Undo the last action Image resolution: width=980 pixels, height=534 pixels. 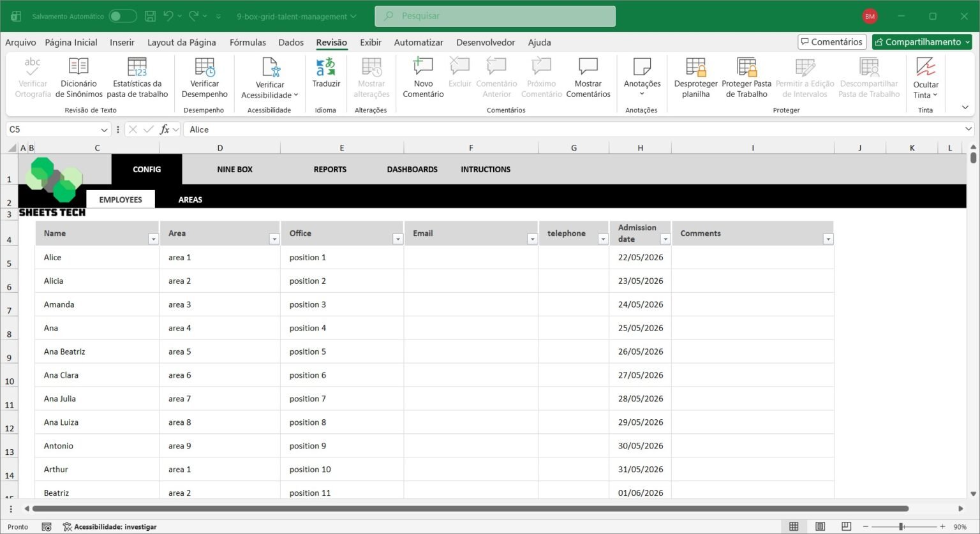(x=168, y=16)
